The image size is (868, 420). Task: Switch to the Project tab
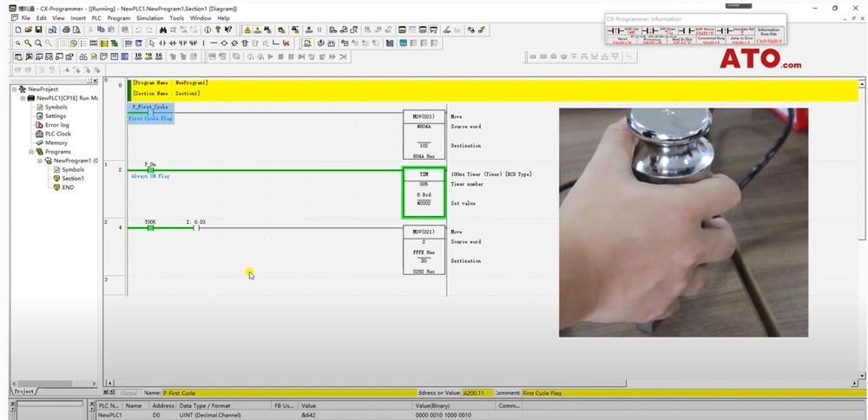(23, 391)
